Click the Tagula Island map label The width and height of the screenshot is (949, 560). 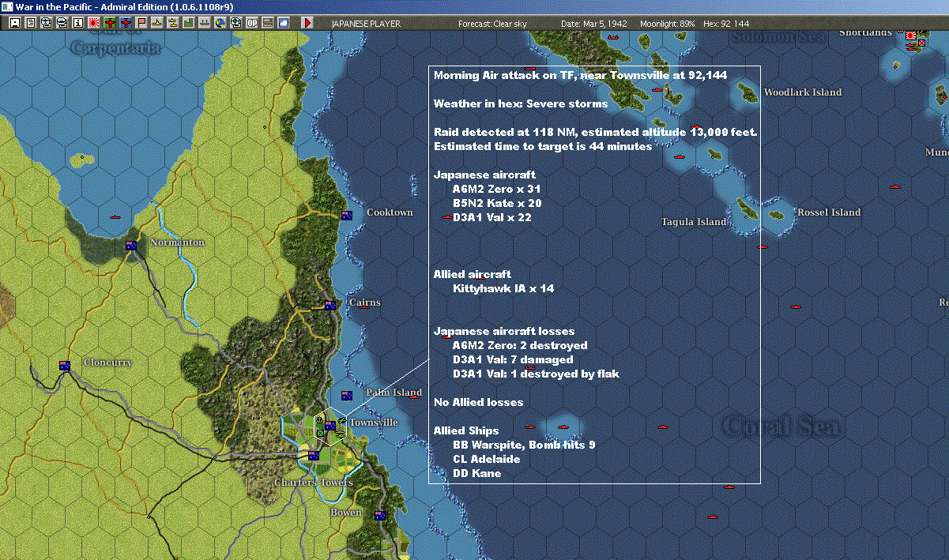693,223
